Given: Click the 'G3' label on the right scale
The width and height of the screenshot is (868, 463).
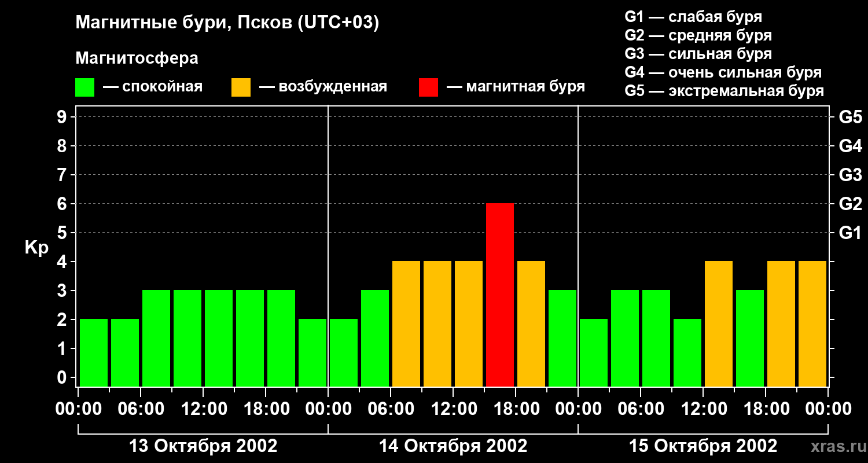Looking at the screenshot, I should (851, 175).
